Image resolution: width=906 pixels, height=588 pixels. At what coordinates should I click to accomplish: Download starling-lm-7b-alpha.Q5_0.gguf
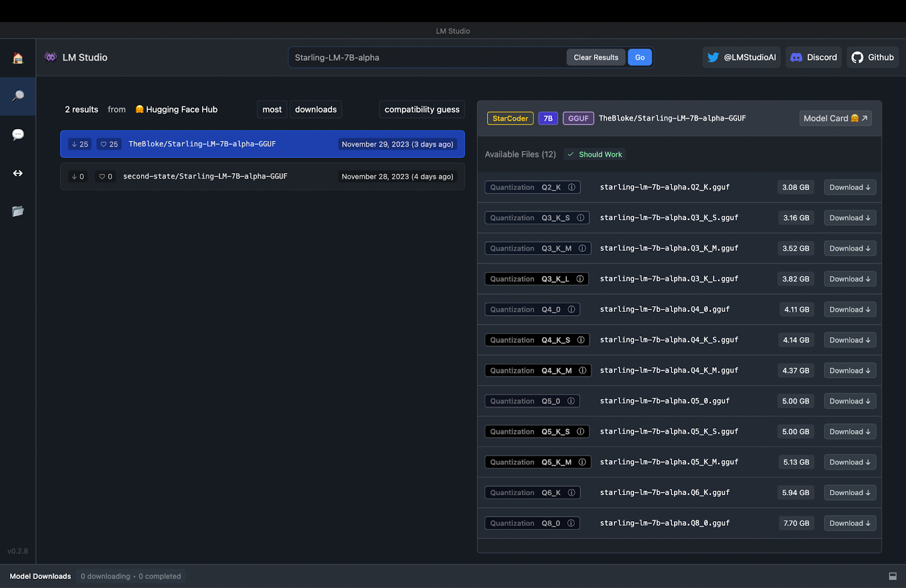[850, 401]
